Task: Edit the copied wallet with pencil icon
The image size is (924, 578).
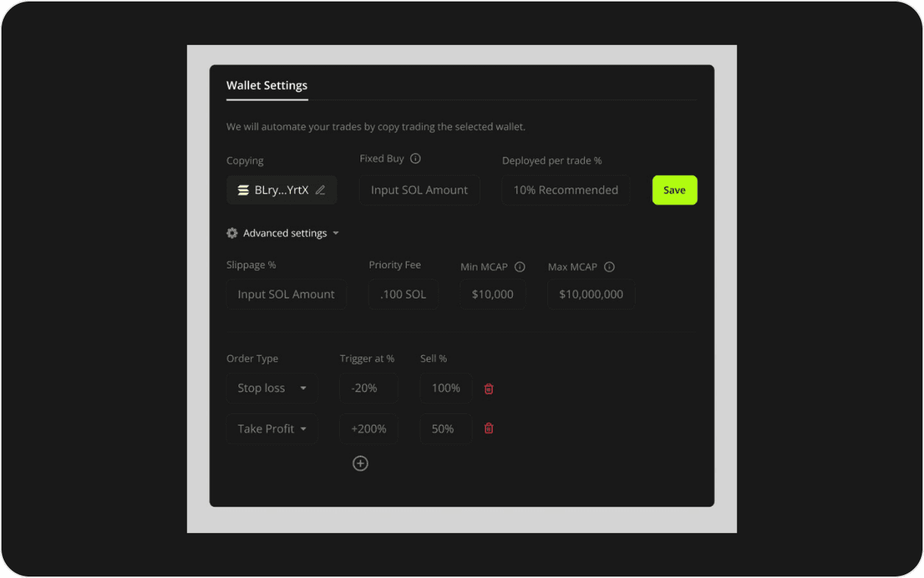Action: tap(320, 190)
